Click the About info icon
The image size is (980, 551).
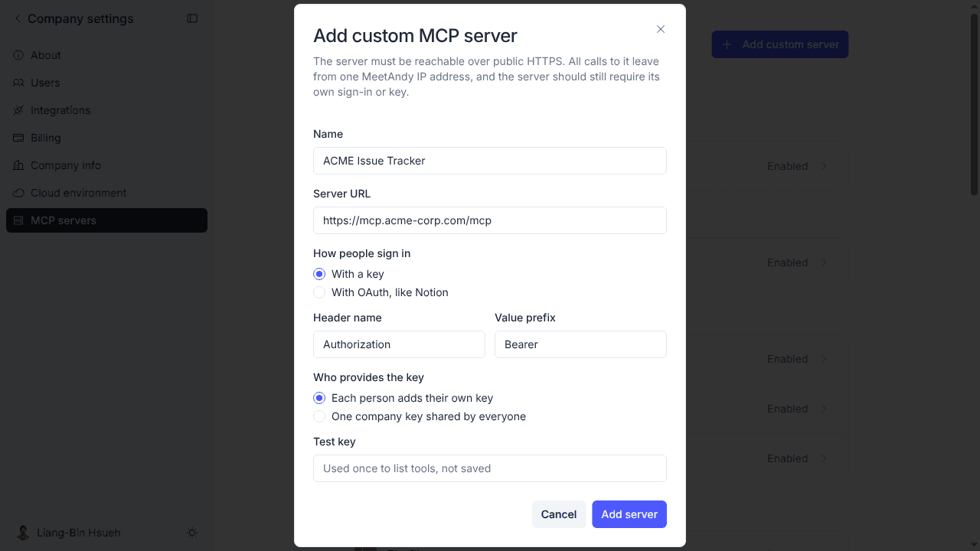18,55
